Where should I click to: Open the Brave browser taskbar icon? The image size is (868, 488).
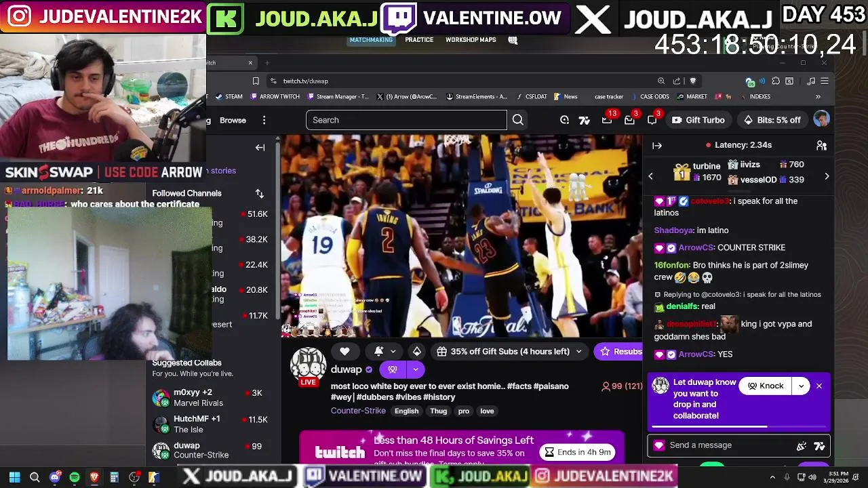(94, 477)
